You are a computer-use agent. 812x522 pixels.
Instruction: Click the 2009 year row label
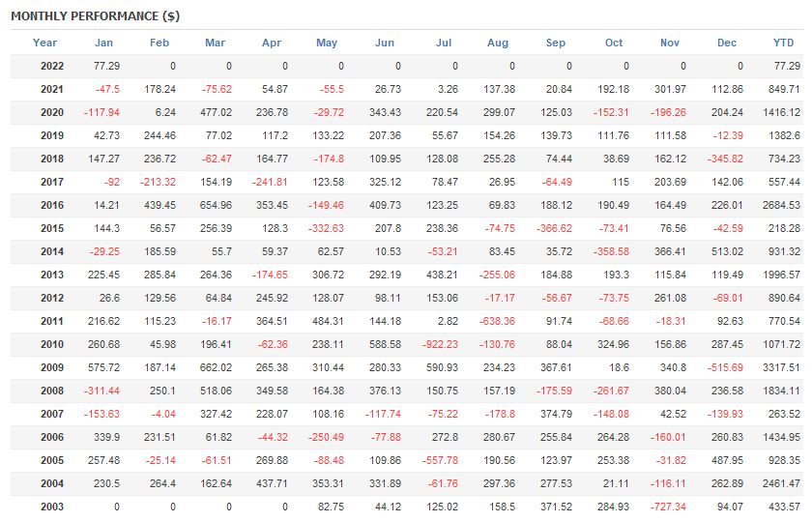click(x=53, y=367)
